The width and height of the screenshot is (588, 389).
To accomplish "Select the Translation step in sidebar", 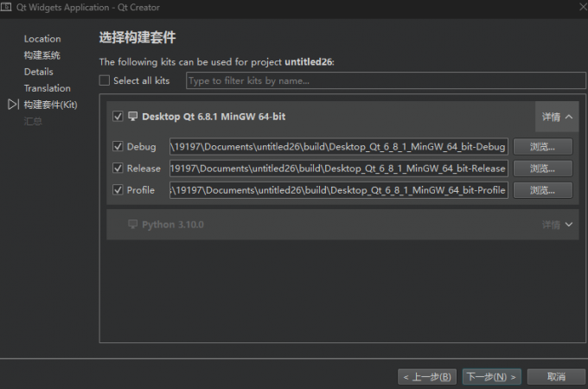I will [48, 88].
